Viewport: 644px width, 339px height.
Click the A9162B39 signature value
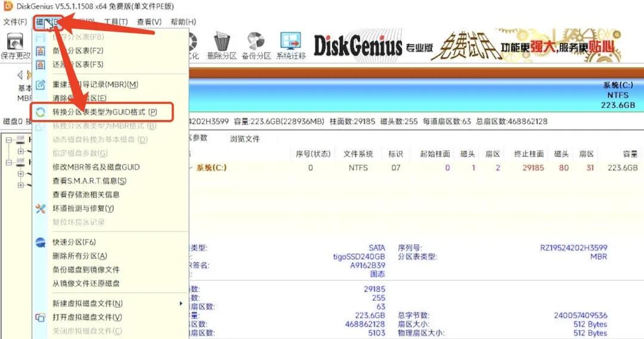[367, 265]
